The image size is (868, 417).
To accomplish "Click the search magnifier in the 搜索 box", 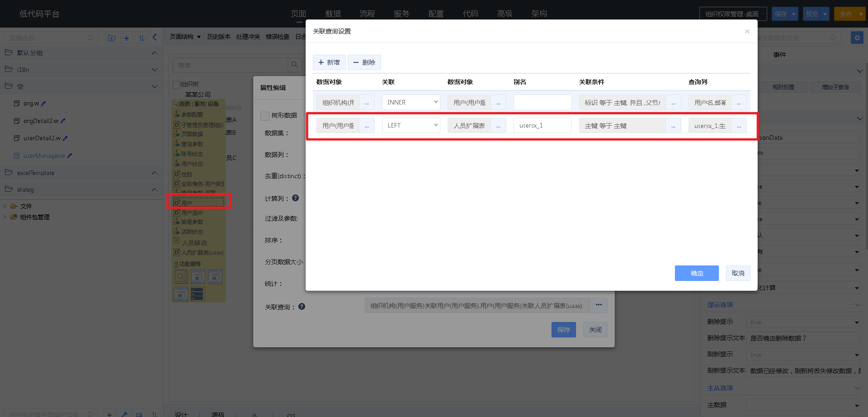I will pos(295,65).
